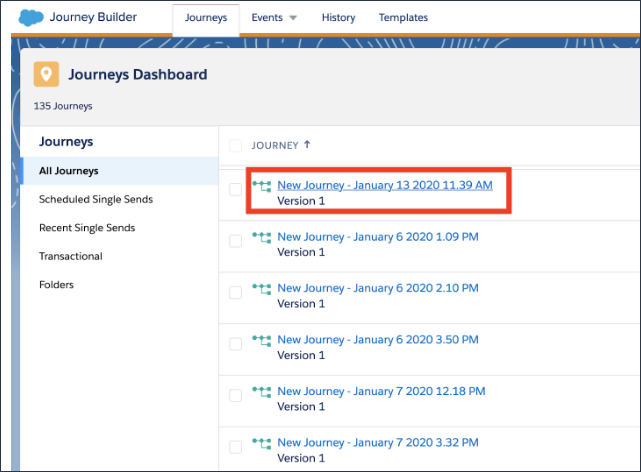
Task: Click journey icon beside January 6 2020 3.50 PM
Action: (262, 341)
